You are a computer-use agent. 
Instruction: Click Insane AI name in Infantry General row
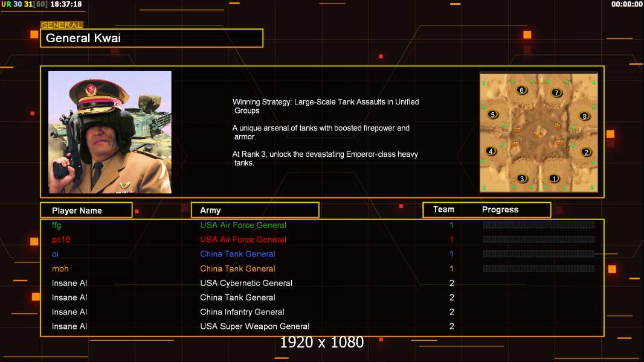(x=69, y=312)
